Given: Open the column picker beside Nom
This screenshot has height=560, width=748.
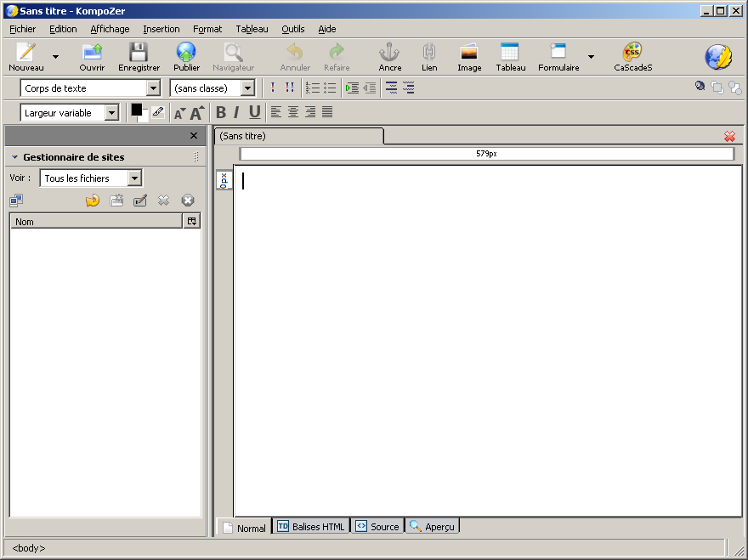Looking at the screenshot, I should point(192,221).
